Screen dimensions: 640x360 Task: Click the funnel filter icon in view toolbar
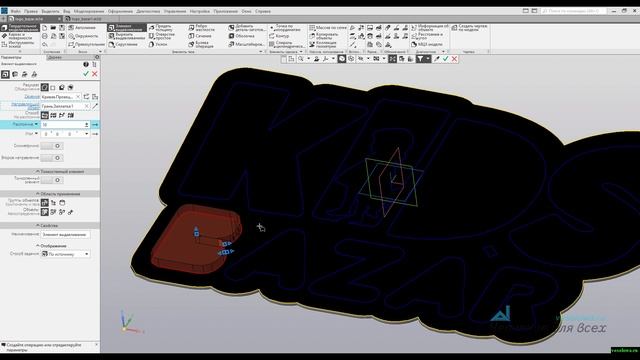click(420, 59)
